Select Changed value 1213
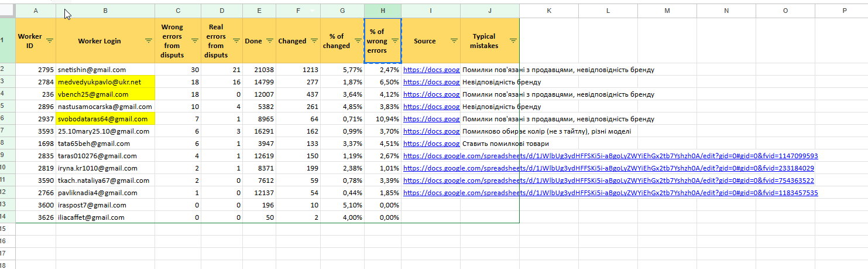Image resolution: width=868 pixels, height=269 pixels. (299, 70)
